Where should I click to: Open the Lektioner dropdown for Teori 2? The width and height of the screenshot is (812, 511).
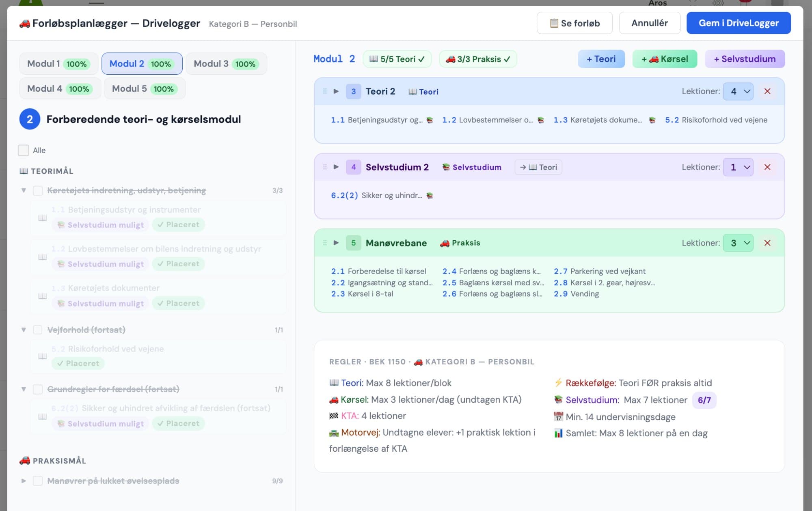738,91
